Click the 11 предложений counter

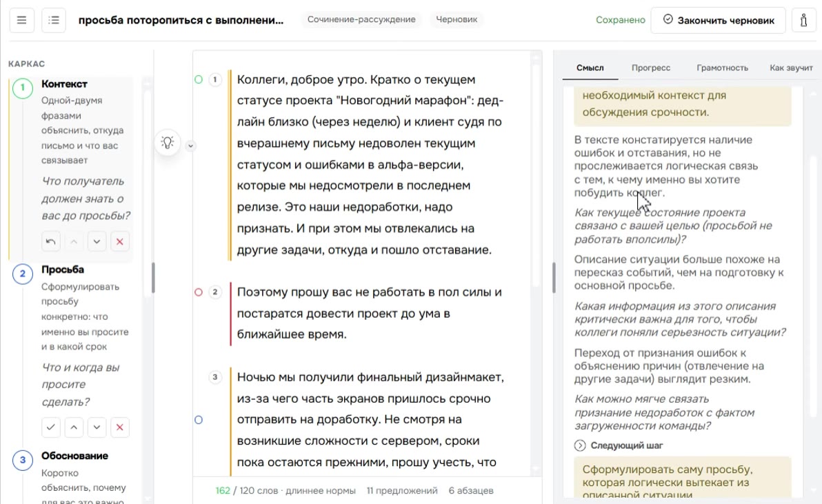pyautogui.click(x=401, y=491)
